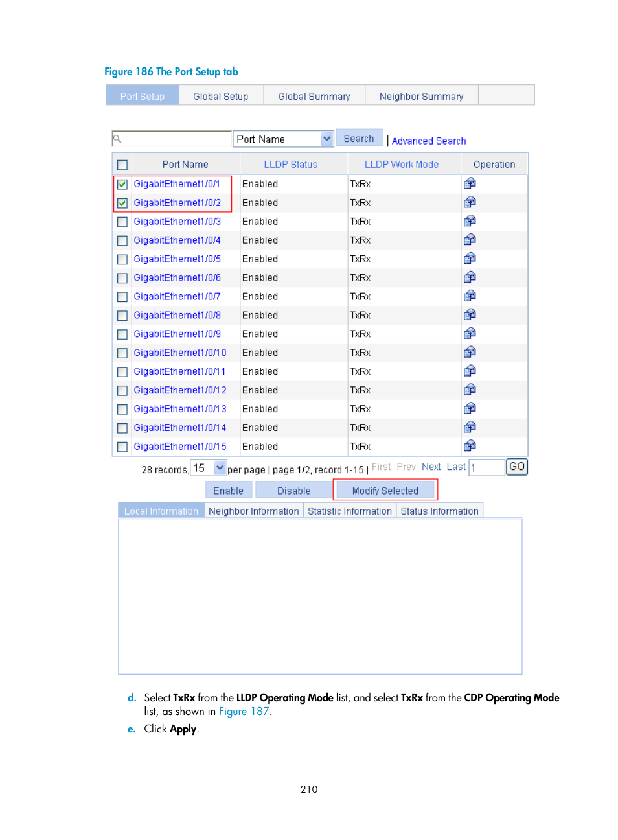Image resolution: width=618 pixels, height=840 pixels.
Task: Click the page number input field
Action: pyautogui.click(x=487, y=467)
